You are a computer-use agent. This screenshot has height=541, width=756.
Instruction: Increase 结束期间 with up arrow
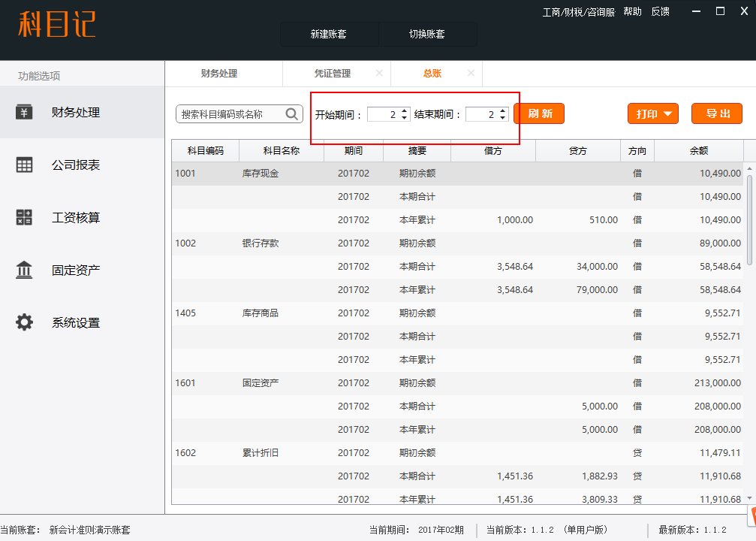503,110
